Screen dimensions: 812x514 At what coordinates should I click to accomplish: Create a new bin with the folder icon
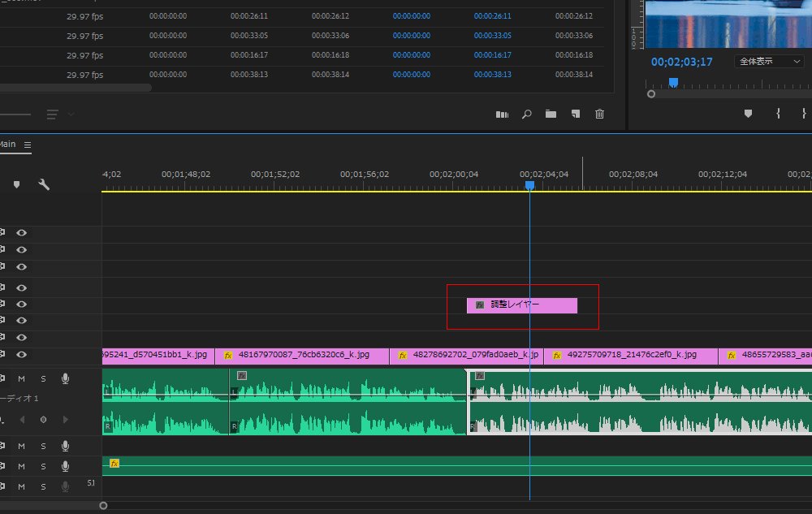click(551, 114)
